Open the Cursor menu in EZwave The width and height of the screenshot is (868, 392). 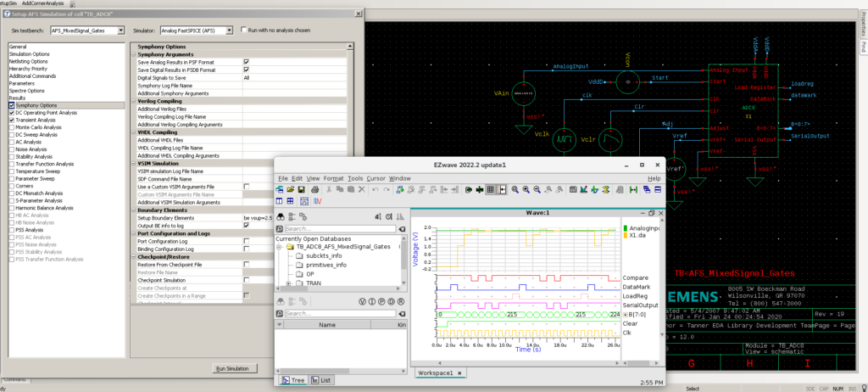coord(376,178)
